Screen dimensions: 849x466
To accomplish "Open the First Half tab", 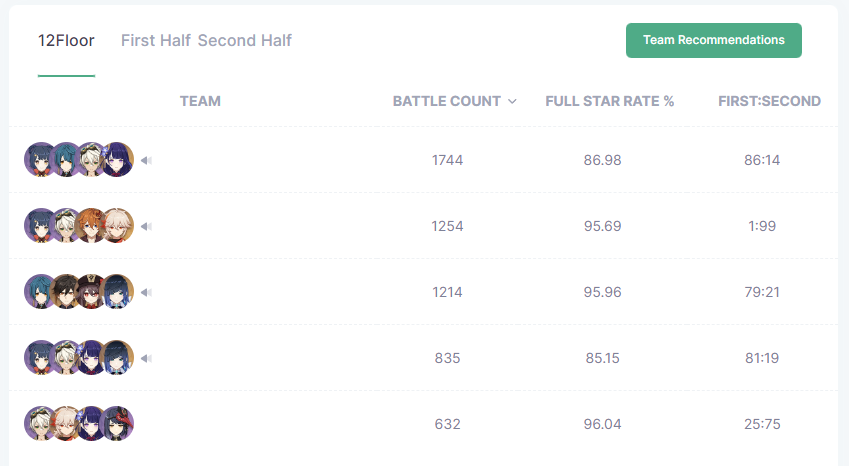I will click(x=156, y=41).
